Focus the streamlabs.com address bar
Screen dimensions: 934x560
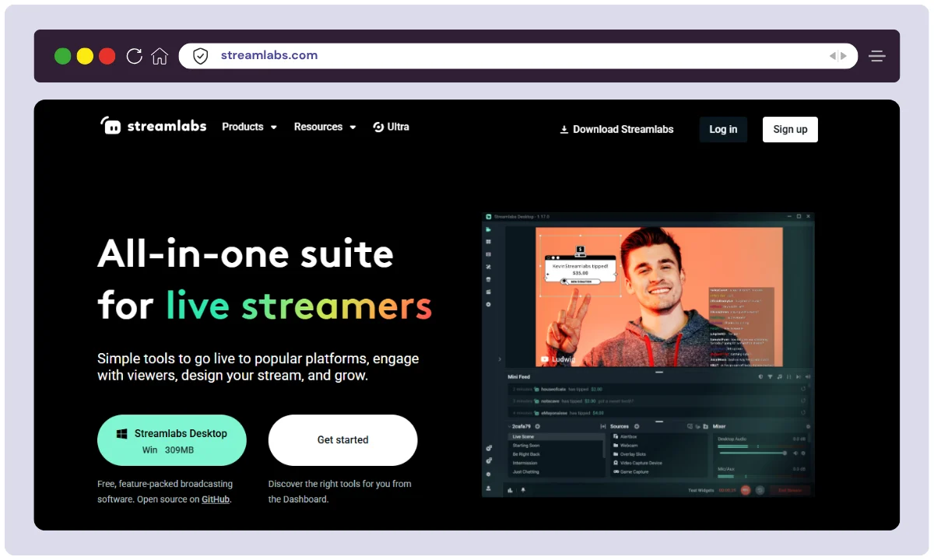tap(514, 56)
